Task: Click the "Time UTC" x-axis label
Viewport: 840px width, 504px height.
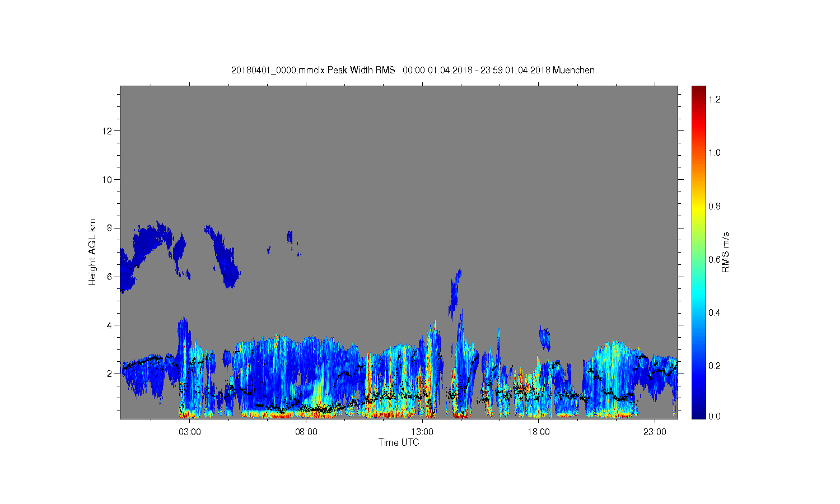Action: 399,442
